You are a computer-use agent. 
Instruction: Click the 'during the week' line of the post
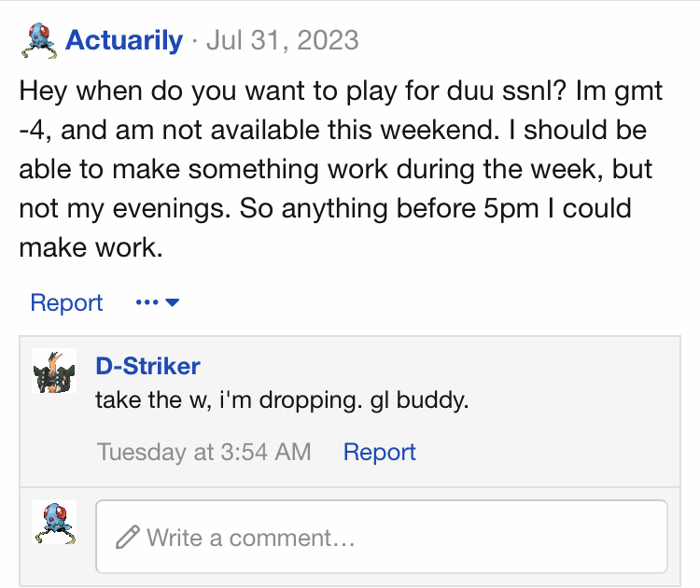coord(336,170)
